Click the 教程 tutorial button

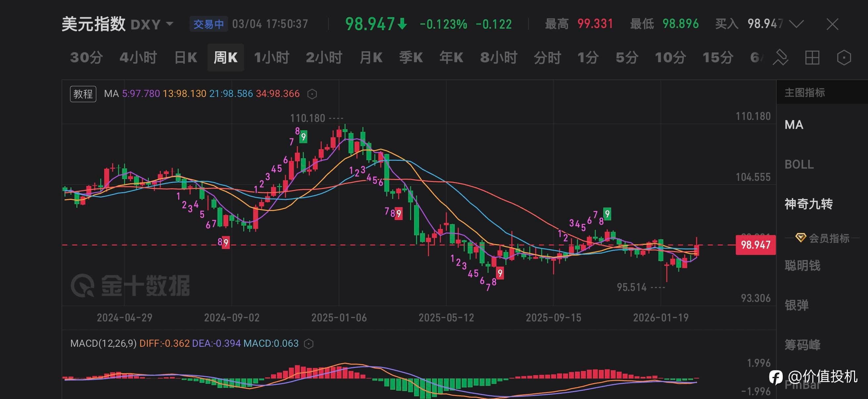(83, 94)
